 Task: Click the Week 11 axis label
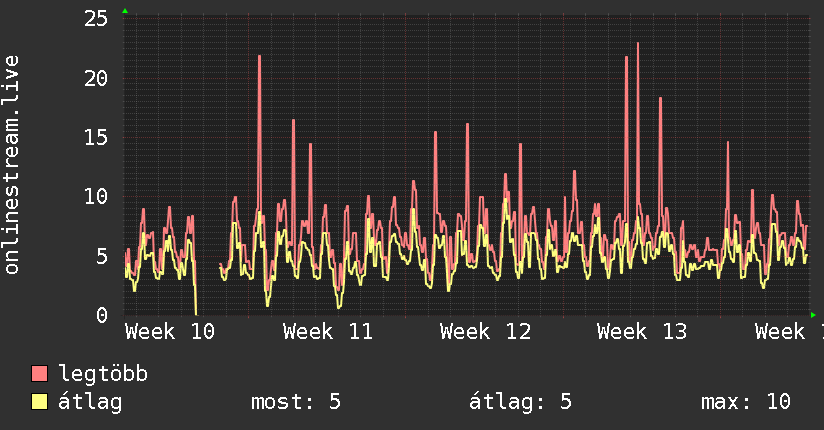click(327, 332)
